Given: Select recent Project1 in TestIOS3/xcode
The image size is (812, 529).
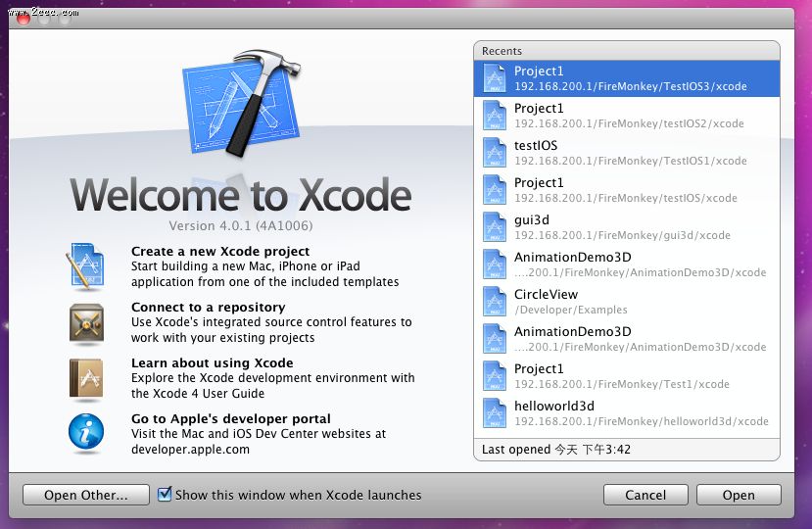Looking at the screenshot, I should (627, 78).
